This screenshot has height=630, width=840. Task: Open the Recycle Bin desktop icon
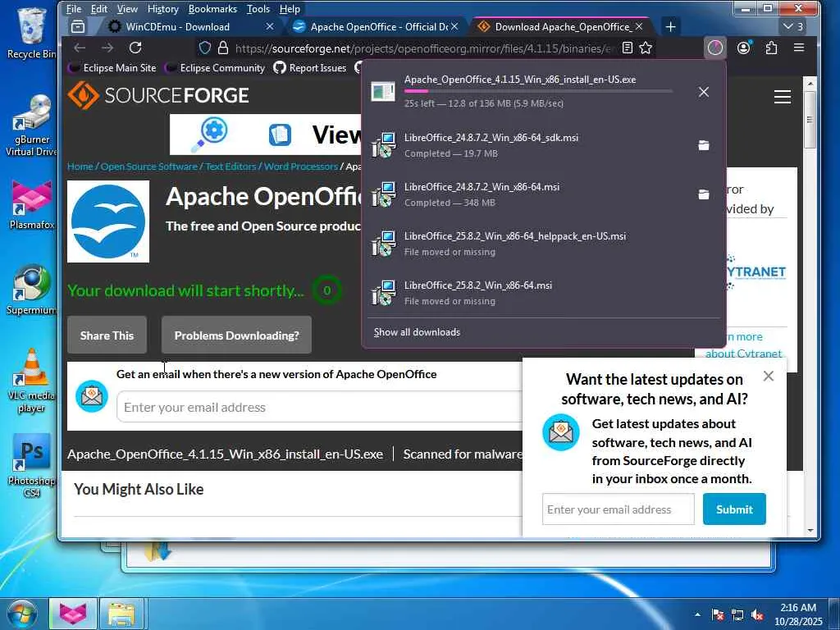point(32,32)
